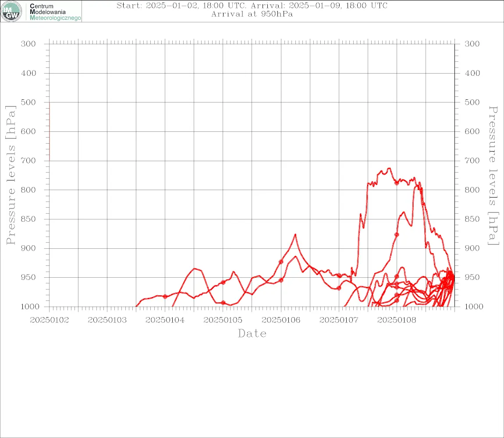Click the right axis 700 label
This screenshot has width=504, height=438.
[x=472, y=160]
